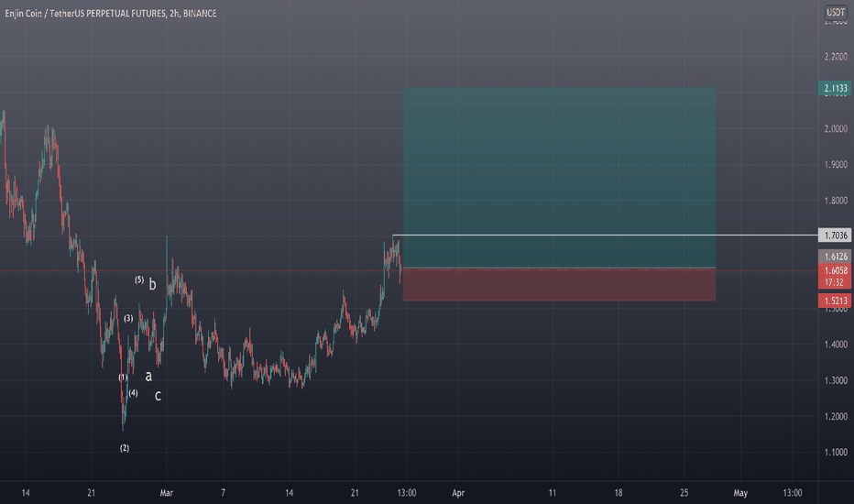
Task: Click the 1.7036 horizontal line price label
Action: (835, 236)
